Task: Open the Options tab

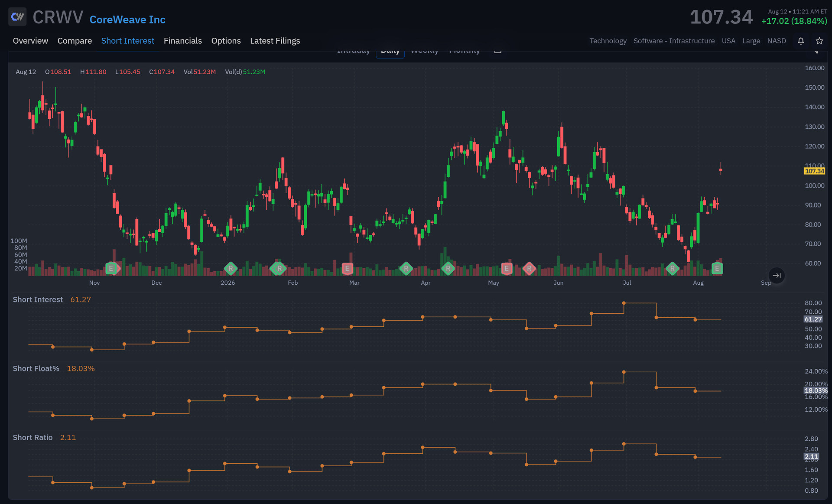Action: (226, 41)
